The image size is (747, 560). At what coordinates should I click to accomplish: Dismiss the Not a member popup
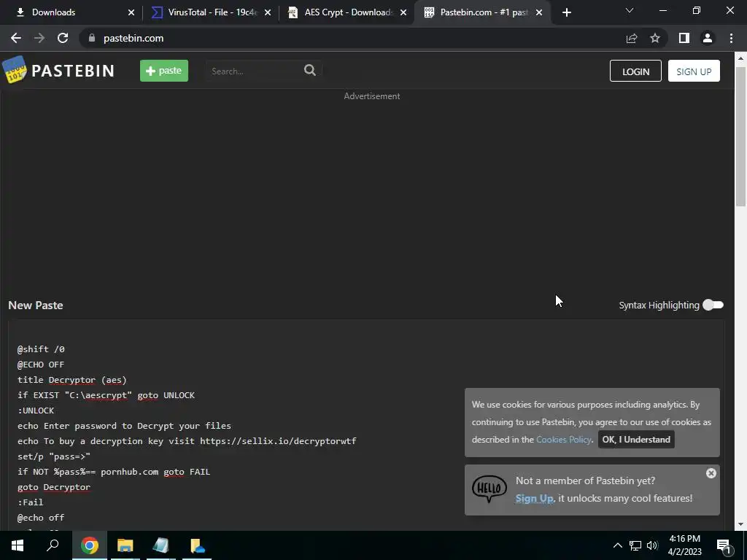(711, 472)
